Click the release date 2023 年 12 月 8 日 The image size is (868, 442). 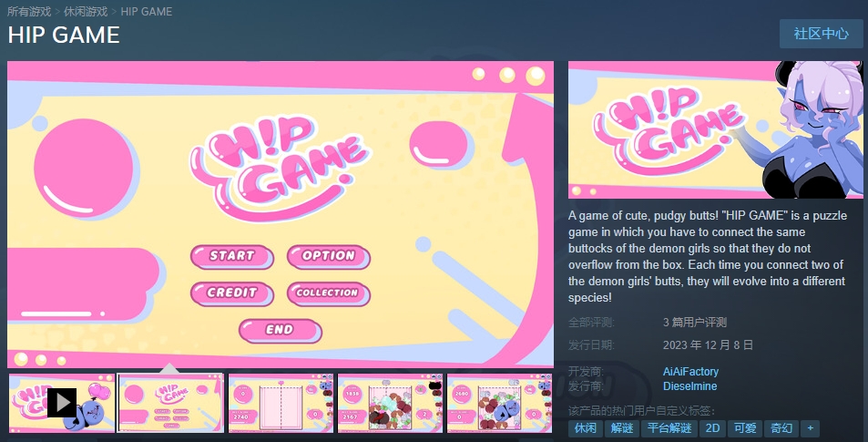pyautogui.click(x=708, y=345)
